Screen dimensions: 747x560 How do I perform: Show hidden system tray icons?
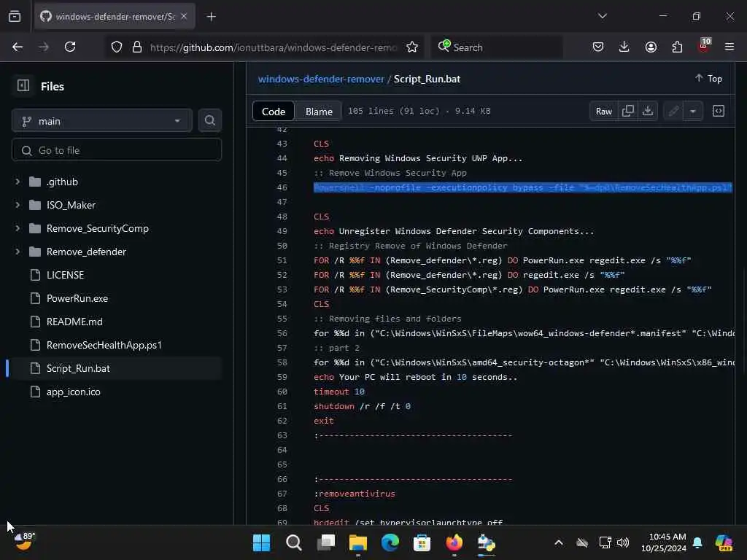558,542
